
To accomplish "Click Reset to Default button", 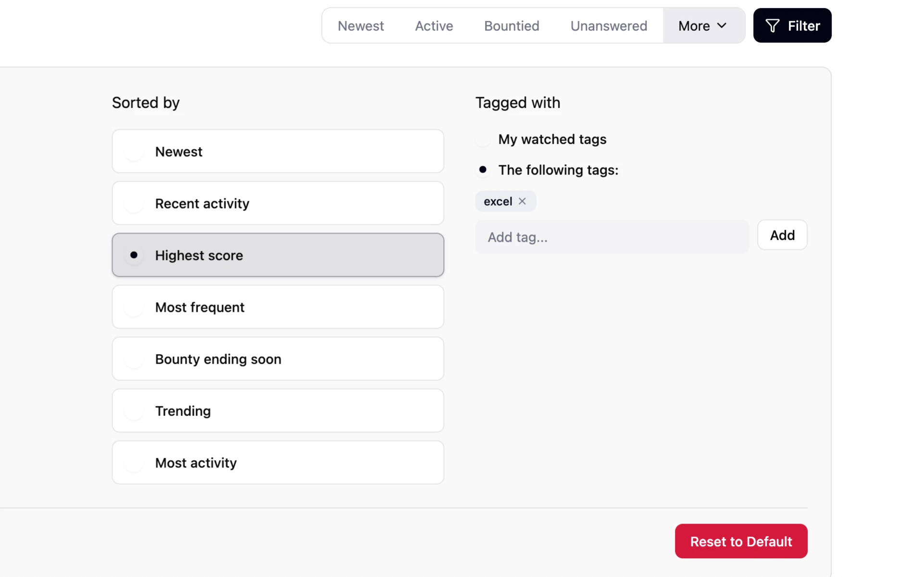I will coord(741,541).
